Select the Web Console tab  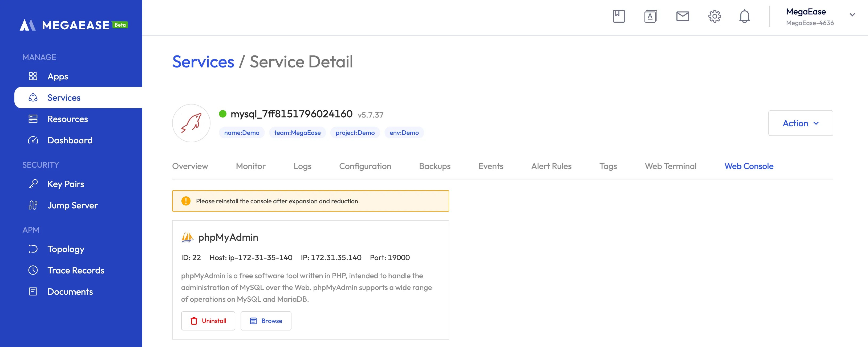click(749, 166)
